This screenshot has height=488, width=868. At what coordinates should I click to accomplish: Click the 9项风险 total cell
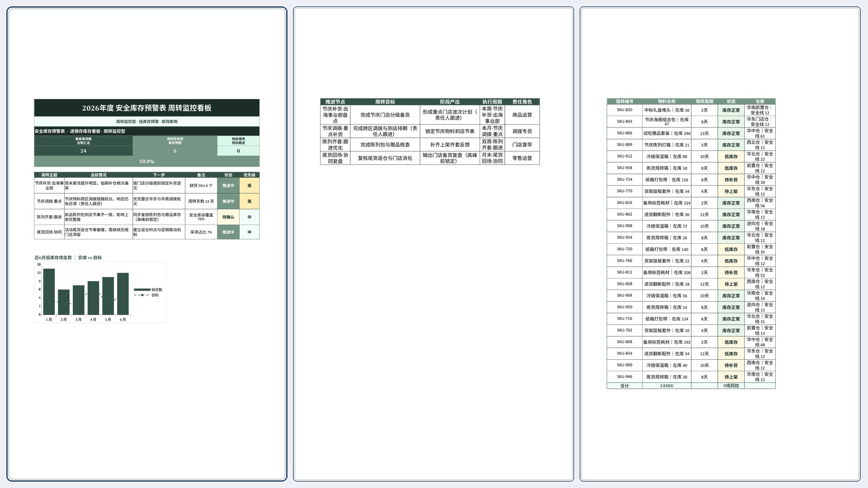pos(731,386)
